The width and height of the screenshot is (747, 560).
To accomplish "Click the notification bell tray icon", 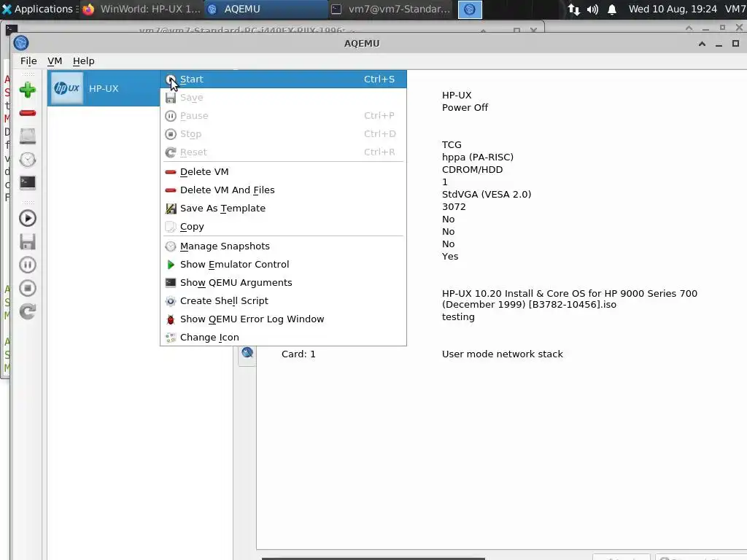I will [612, 9].
